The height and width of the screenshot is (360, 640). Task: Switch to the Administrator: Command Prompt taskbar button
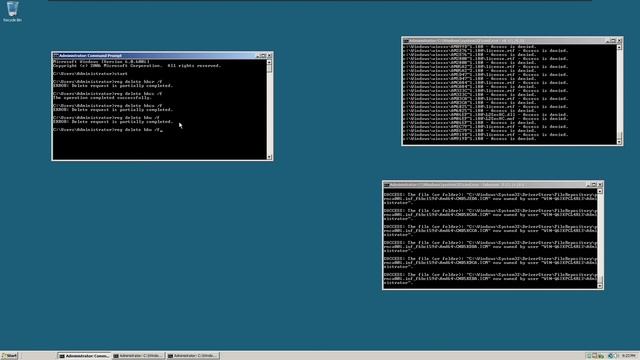point(84,356)
